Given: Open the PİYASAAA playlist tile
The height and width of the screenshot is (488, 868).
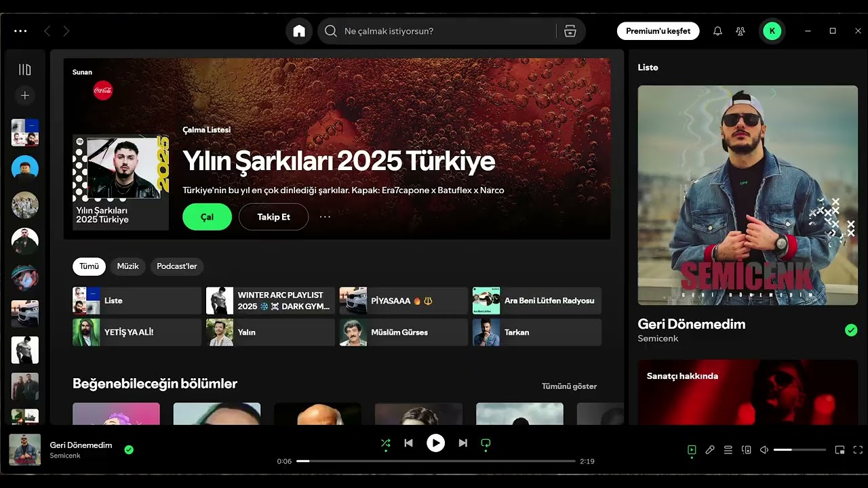Looking at the screenshot, I should [403, 300].
